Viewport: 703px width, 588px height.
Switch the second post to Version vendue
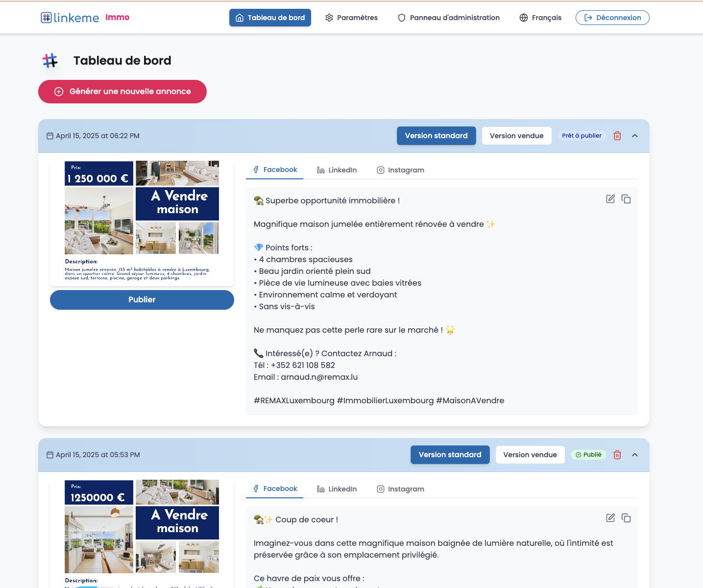(530, 455)
